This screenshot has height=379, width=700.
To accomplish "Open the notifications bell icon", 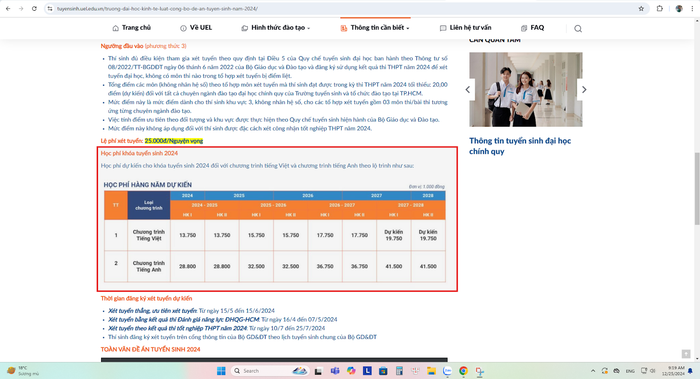I will [x=690, y=371].
